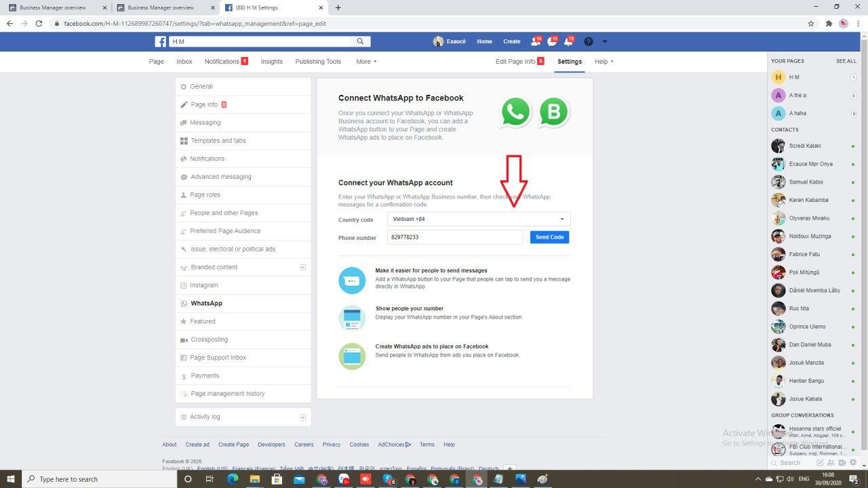
Task: Switch to the Inbox tab
Action: pyautogui.click(x=184, y=62)
